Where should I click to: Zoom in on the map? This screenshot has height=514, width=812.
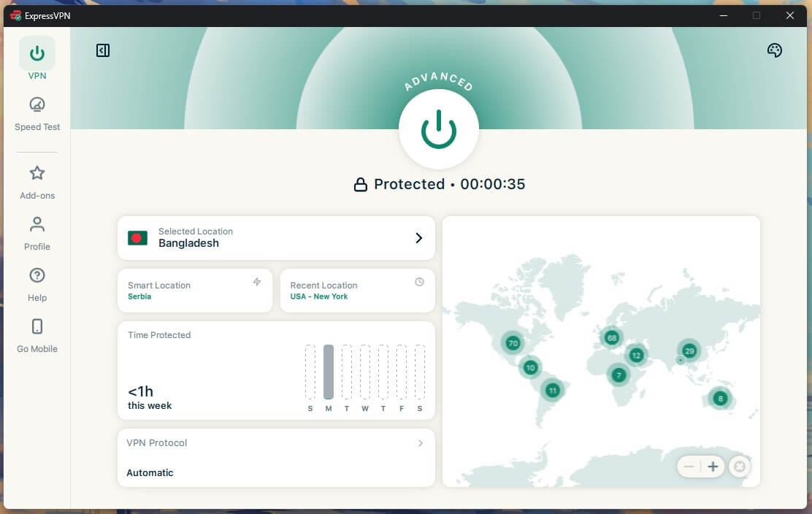(x=713, y=467)
